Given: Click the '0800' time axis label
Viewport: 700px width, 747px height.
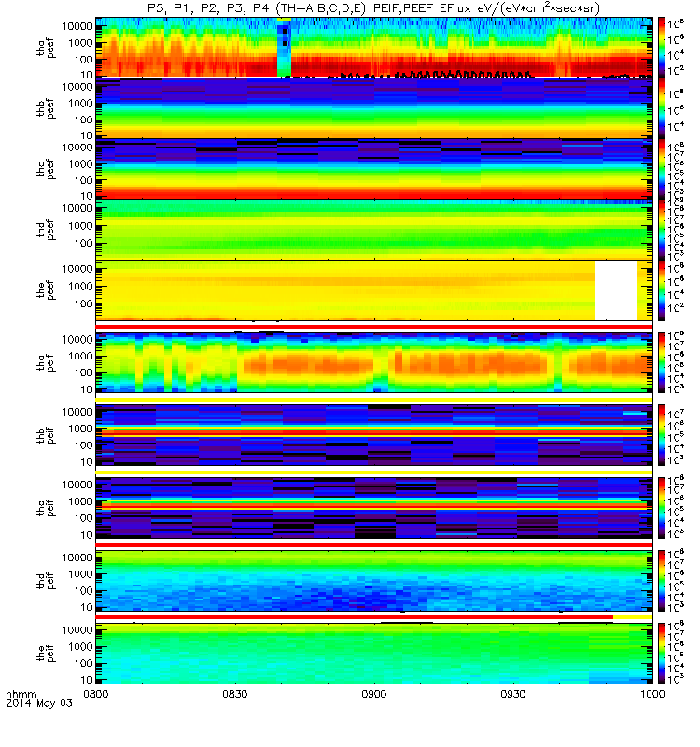Looking at the screenshot, I should (96, 694).
